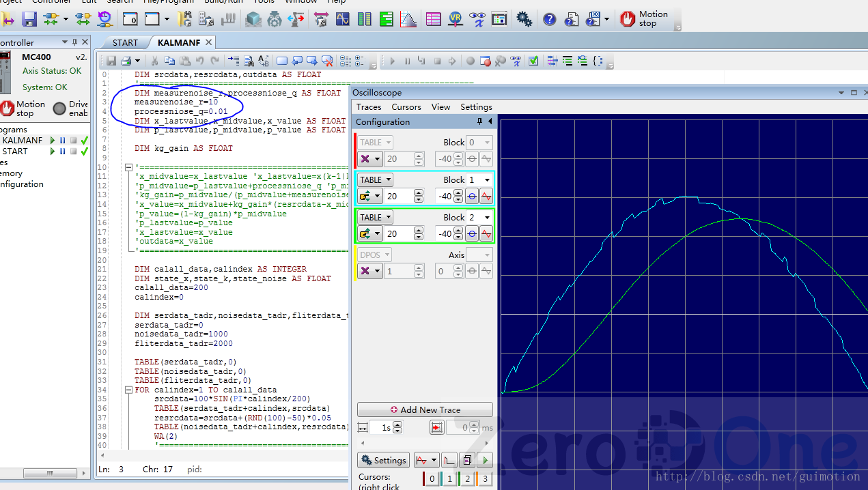Open trace mode dropdown for Block 1 trace
Viewport: 868px width, 490px height.
point(369,197)
